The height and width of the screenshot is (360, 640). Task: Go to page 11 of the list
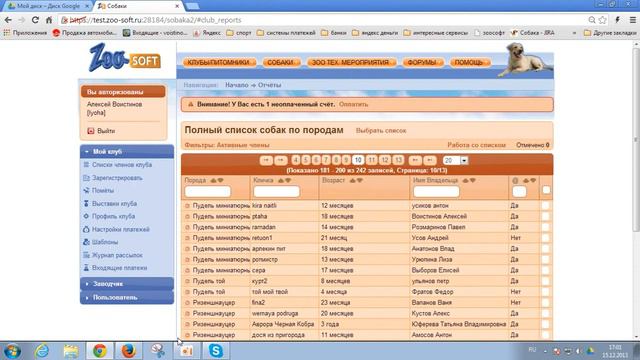(371, 160)
